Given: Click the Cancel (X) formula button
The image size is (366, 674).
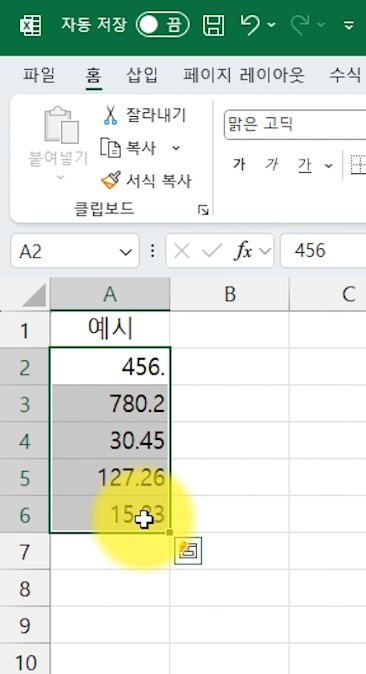Looking at the screenshot, I should 182,251.
